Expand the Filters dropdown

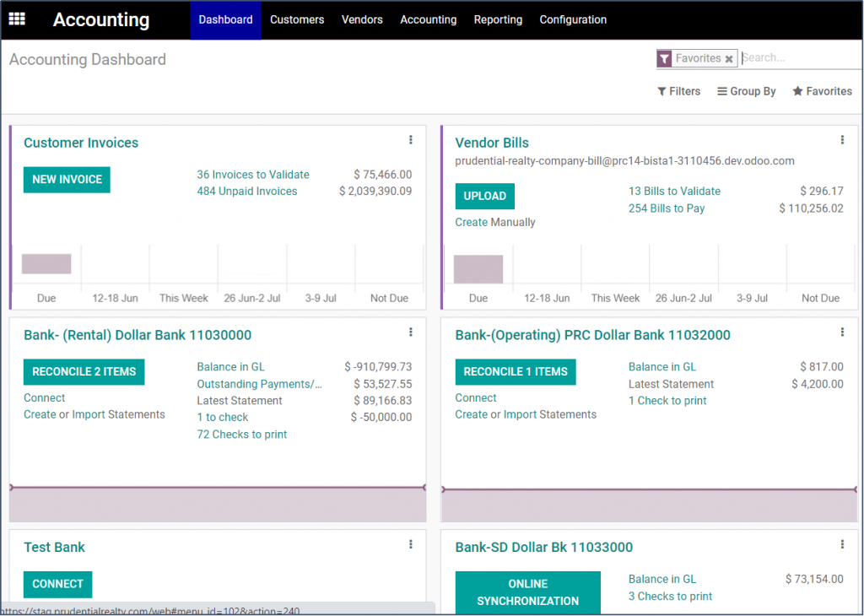coord(679,91)
